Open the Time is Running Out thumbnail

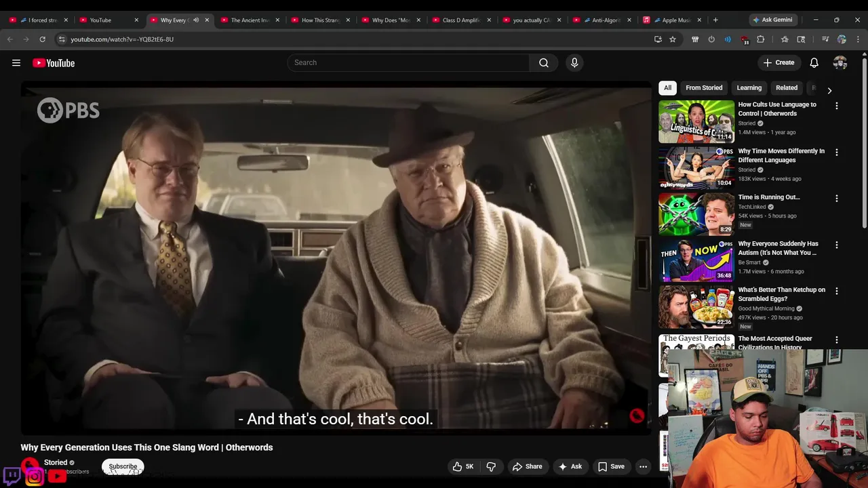[x=696, y=214]
